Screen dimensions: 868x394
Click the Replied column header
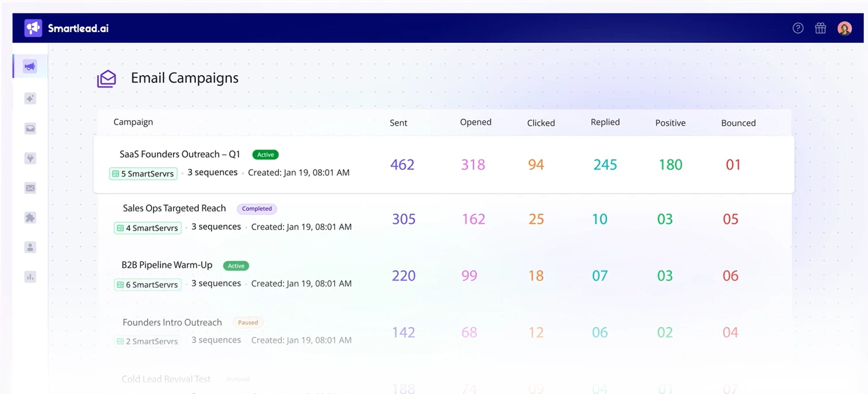605,122
